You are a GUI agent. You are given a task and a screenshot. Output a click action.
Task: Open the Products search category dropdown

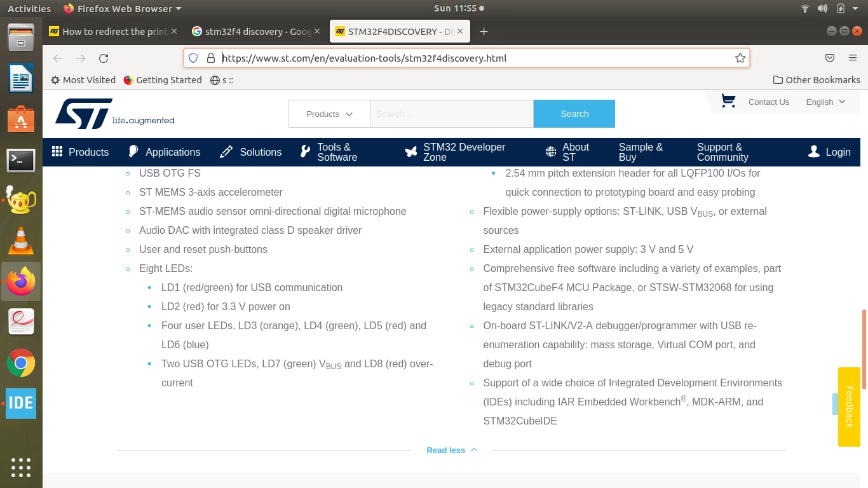pos(329,114)
